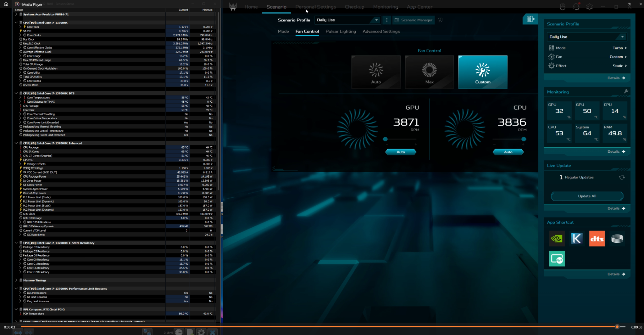Click the Minimum column header in sensor list
This screenshot has width=644, height=335.
pyautogui.click(x=207, y=10)
